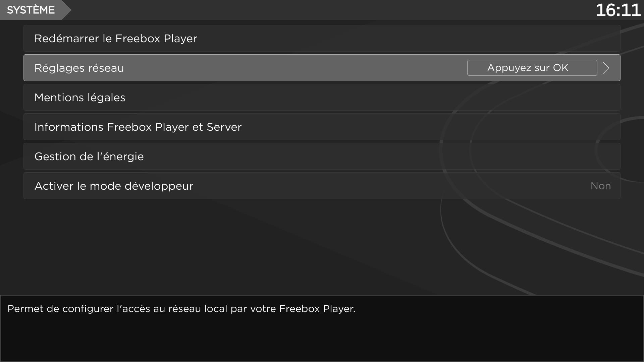644x362 pixels.
Task: Click the 'Activer le mode développeur' label text
Action: click(x=114, y=186)
